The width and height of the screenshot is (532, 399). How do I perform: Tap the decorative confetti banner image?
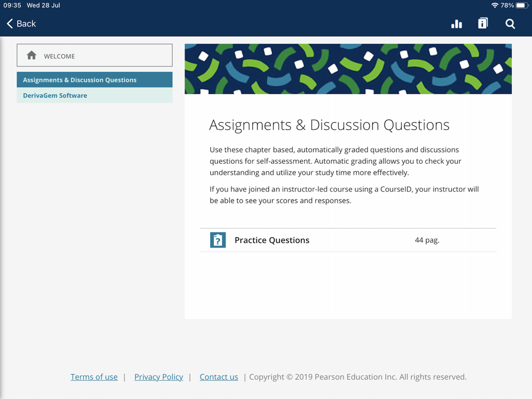348,69
